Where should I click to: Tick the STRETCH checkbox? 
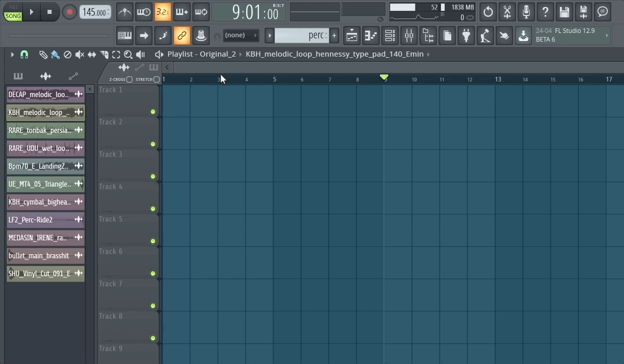point(157,80)
